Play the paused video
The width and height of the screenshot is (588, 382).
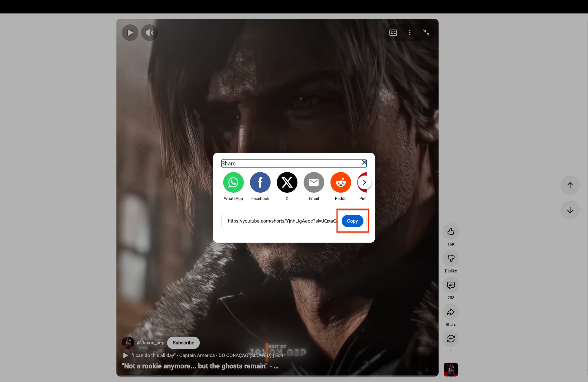pyautogui.click(x=130, y=32)
